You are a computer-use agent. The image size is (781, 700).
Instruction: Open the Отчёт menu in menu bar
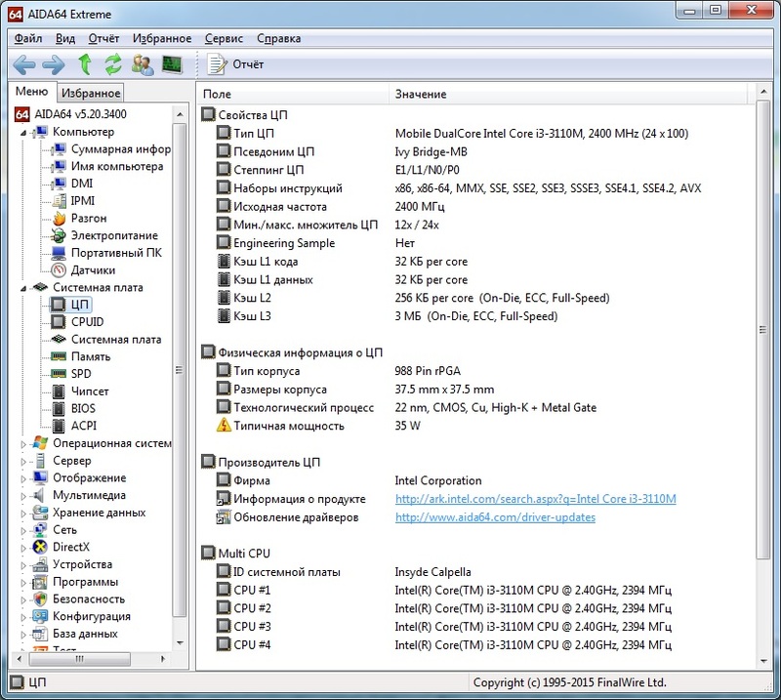click(103, 38)
